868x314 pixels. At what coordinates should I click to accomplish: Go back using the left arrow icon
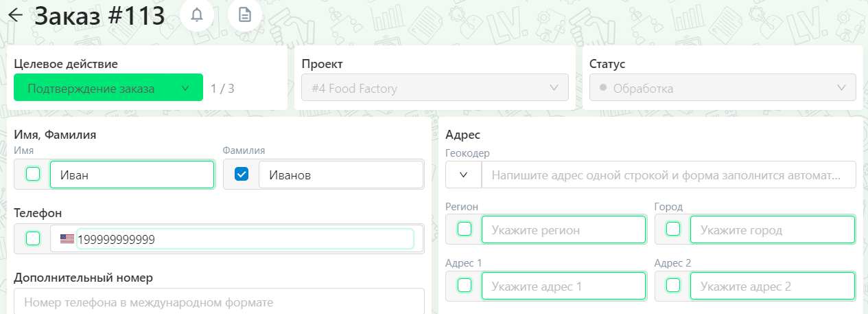coord(15,15)
